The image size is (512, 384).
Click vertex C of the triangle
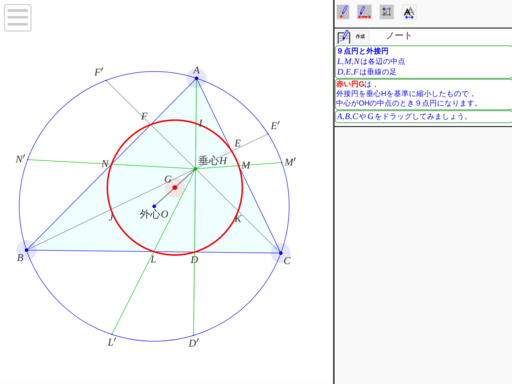(x=281, y=253)
